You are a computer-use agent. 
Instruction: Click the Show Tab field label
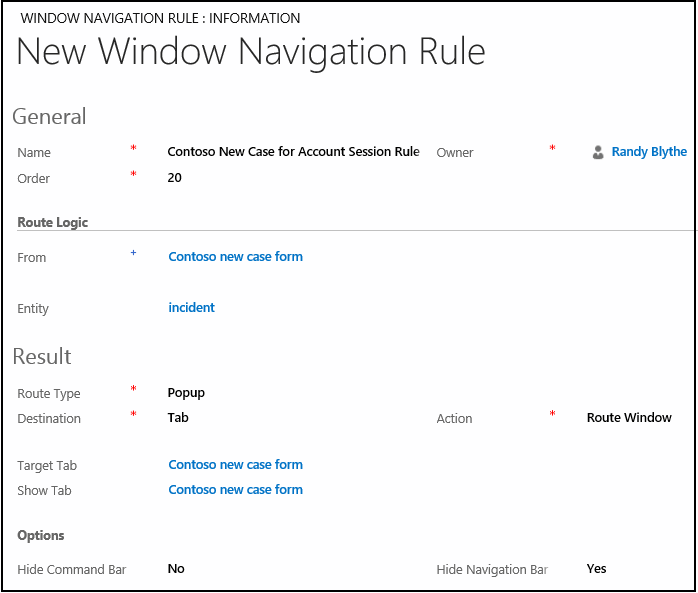pos(44,491)
